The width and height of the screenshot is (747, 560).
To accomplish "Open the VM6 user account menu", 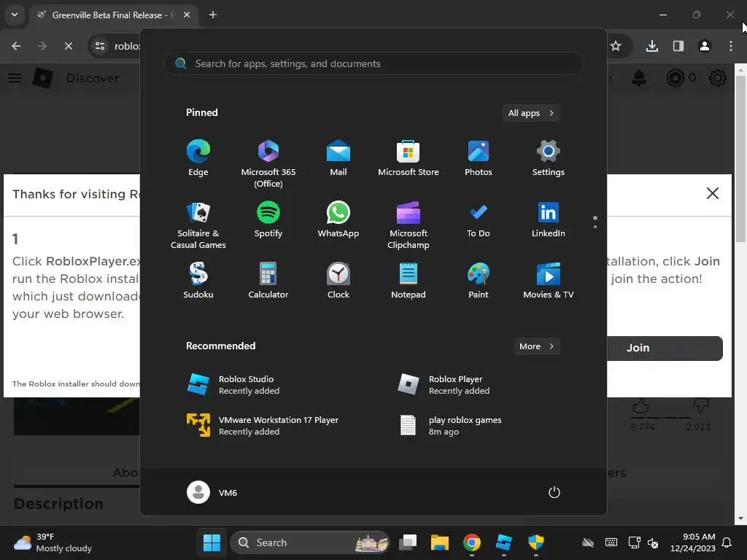I will pyautogui.click(x=212, y=492).
